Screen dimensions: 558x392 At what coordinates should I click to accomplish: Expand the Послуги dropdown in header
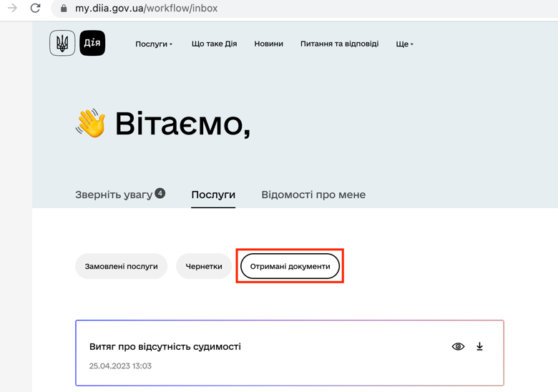[154, 44]
